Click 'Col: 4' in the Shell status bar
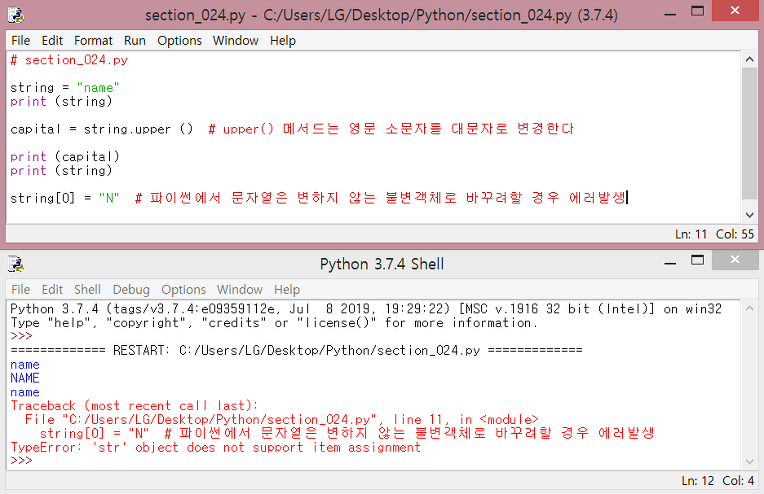764x494 pixels. point(738,481)
